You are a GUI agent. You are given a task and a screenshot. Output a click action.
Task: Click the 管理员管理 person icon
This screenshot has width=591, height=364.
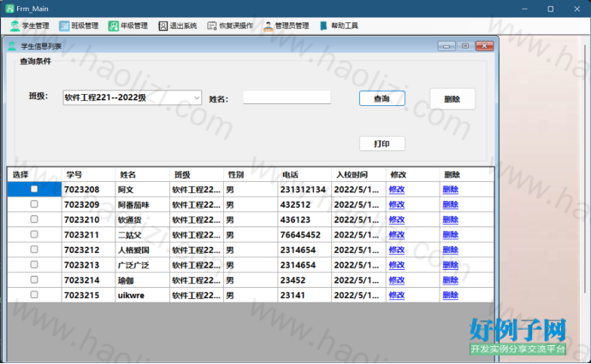[x=268, y=26]
